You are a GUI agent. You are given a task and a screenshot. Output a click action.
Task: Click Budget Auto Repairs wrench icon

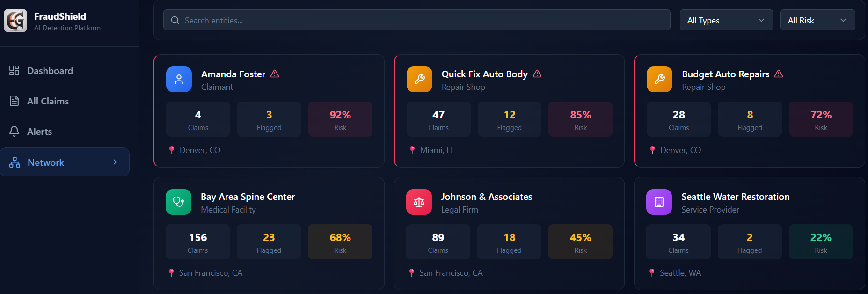[x=659, y=80]
